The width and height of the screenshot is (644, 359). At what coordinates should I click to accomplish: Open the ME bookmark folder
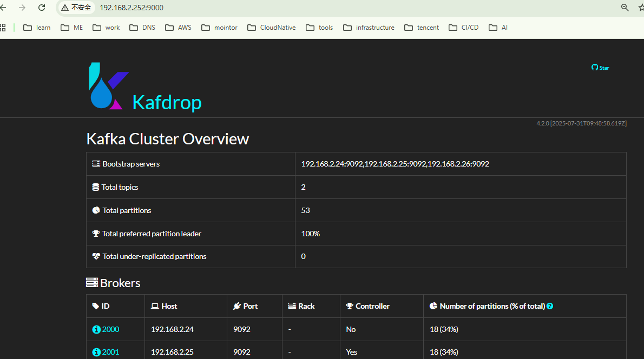click(x=72, y=28)
